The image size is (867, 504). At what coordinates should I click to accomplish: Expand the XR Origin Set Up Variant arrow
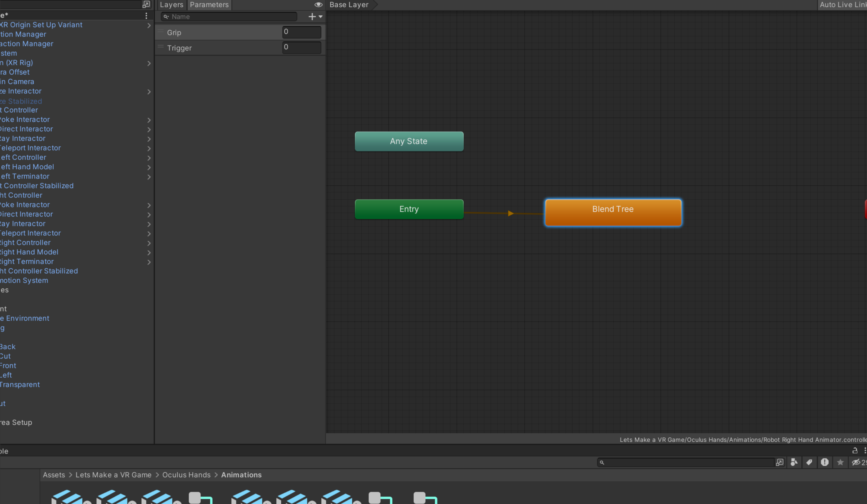(x=149, y=26)
